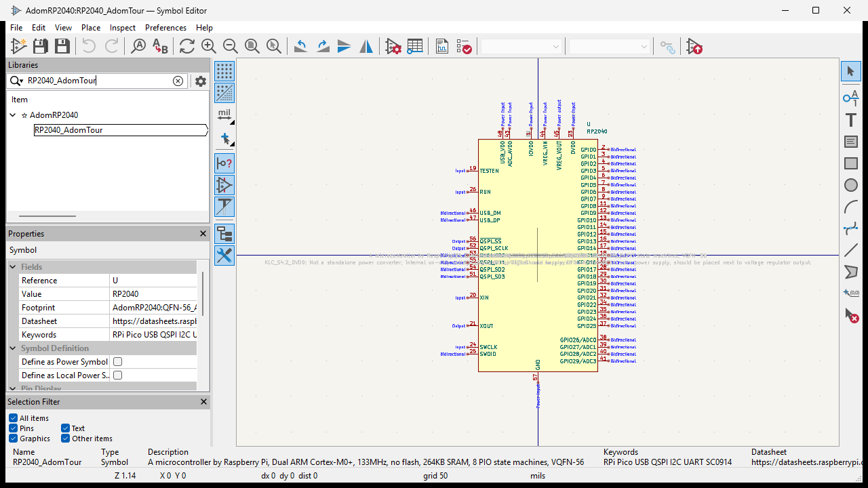
Task: Open the Preferences menu
Action: point(165,28)
